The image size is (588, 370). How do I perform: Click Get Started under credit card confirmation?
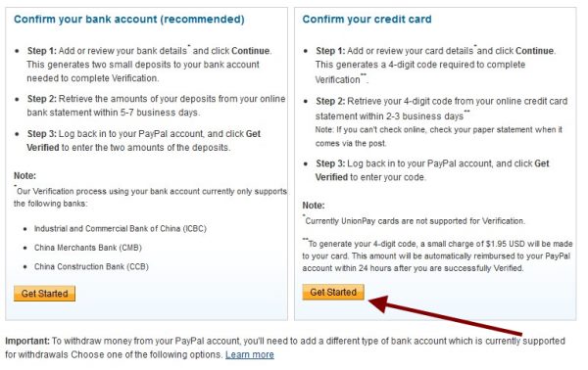333,292
